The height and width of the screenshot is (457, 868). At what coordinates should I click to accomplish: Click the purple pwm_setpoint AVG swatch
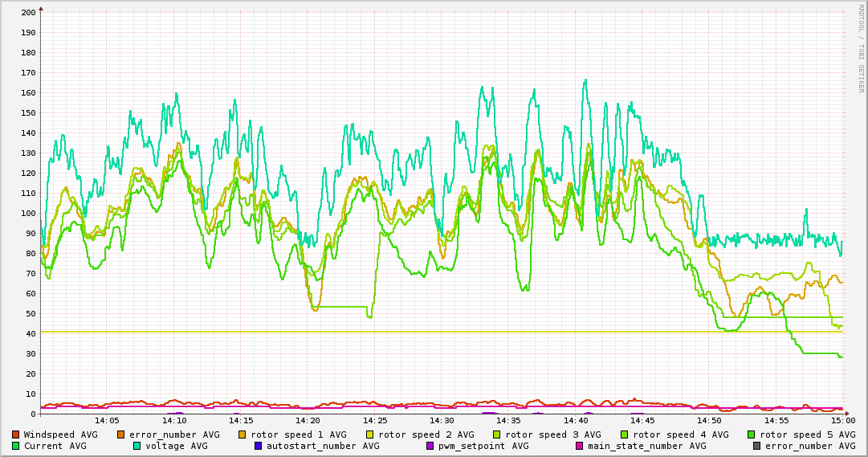430,446
